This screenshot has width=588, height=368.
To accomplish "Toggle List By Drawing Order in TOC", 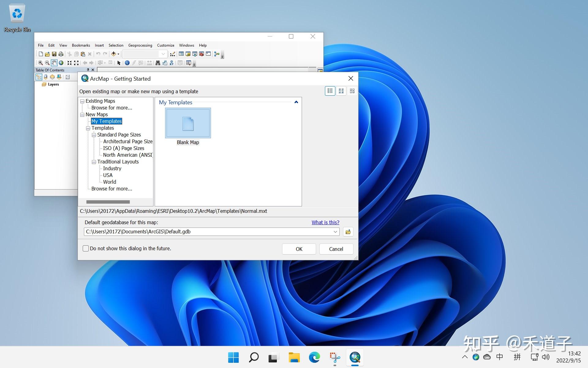I will (x=39, y=77).
